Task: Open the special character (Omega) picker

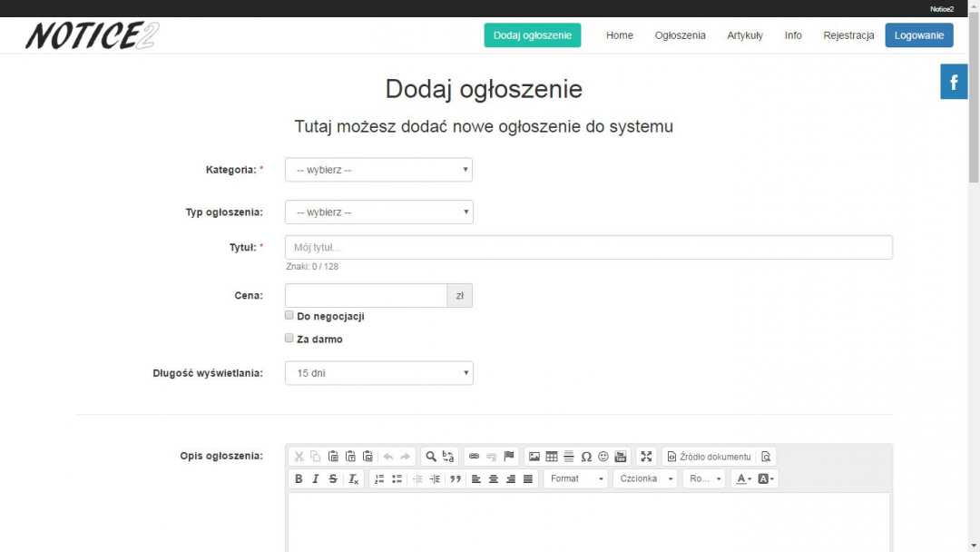Action: tap(586, 457)
